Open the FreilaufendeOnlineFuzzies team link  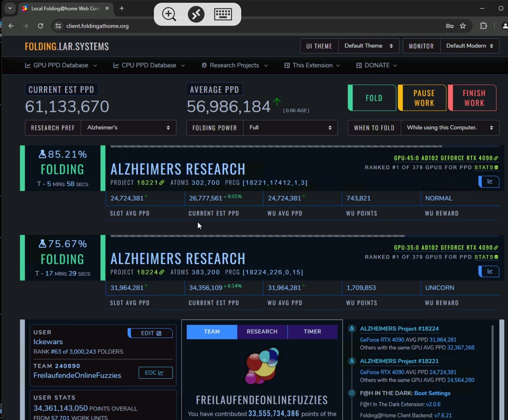77,375
